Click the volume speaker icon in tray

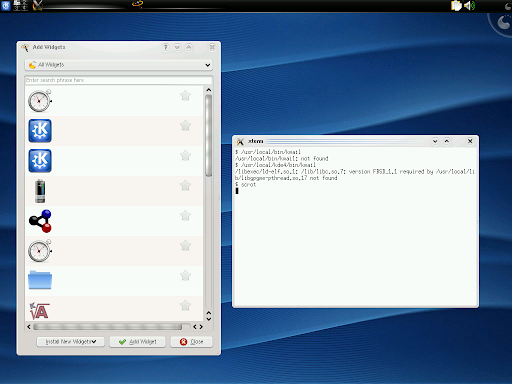(469, 6)
